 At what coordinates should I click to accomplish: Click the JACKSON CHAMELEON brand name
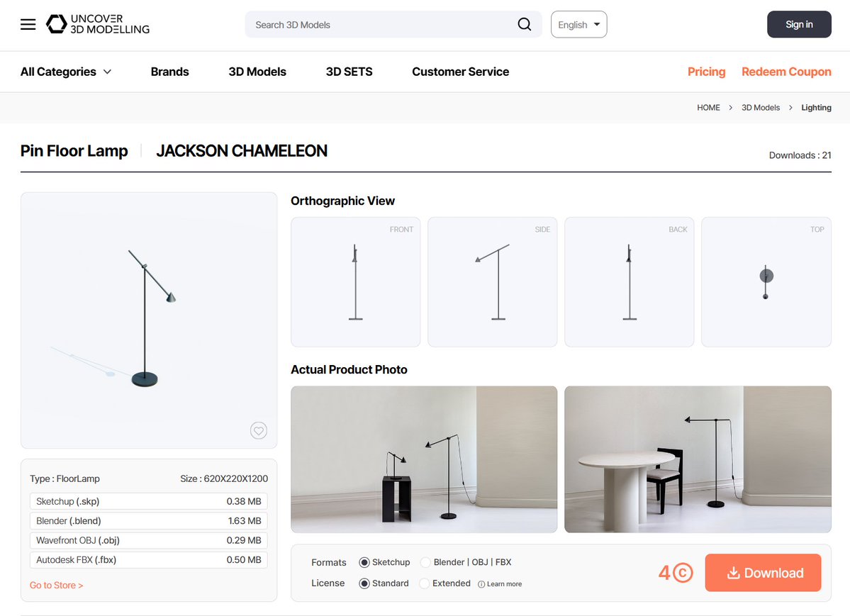coord(242,151)
